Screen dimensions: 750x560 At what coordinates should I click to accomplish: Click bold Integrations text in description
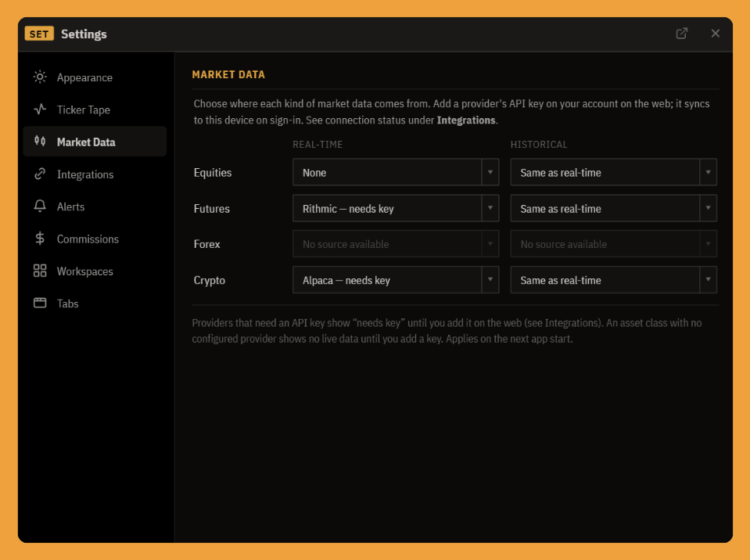pos(466,120)
